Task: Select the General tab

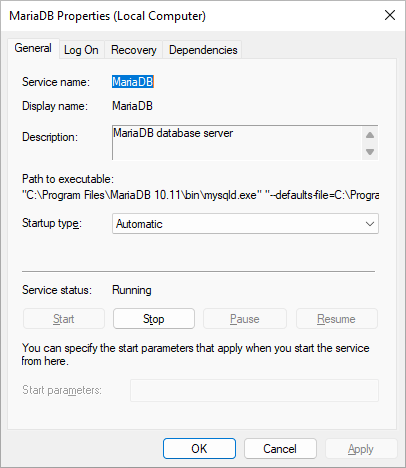Action: [33, 48]
